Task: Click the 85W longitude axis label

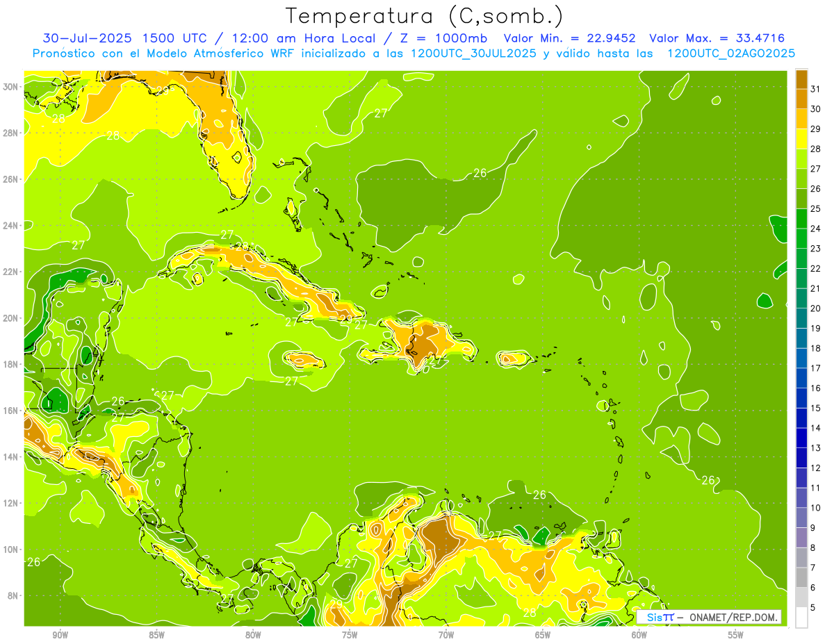Action: 156,635
